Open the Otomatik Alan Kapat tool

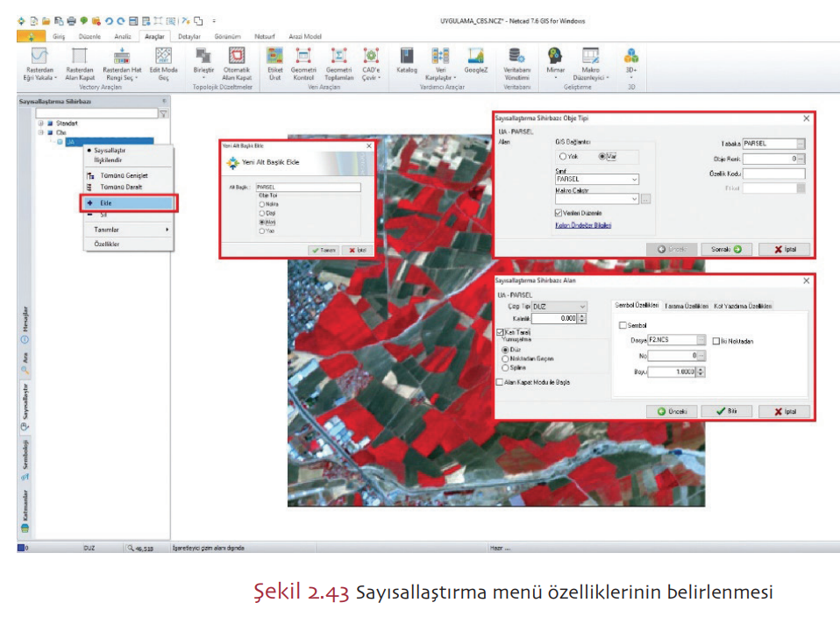[237, 58]
